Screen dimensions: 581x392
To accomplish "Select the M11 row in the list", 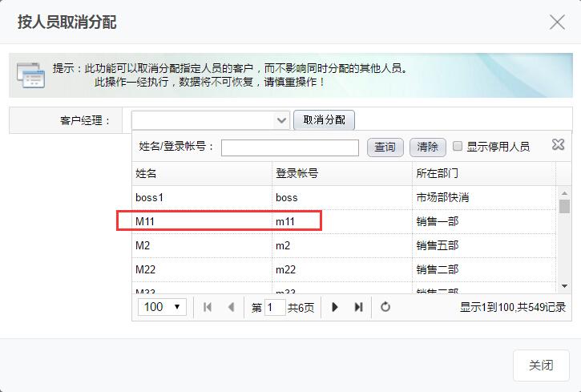I will [219, 221].
